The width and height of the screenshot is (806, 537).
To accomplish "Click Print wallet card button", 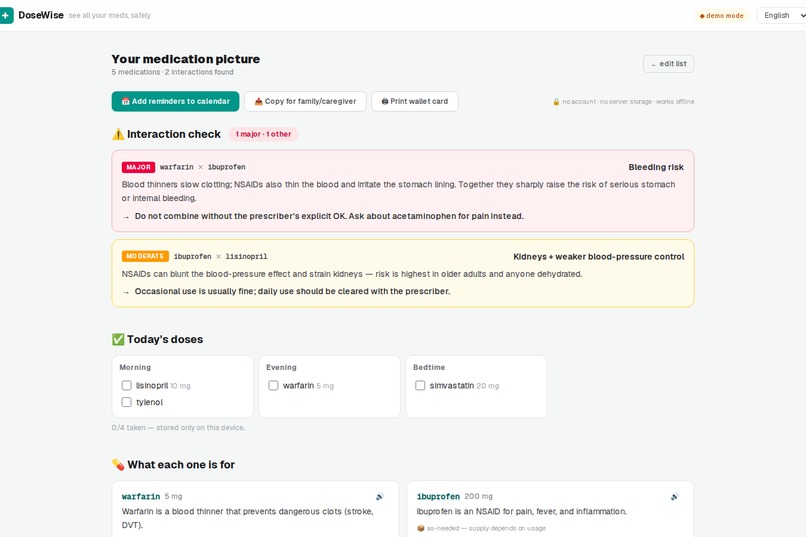I will tap(415, 101).
